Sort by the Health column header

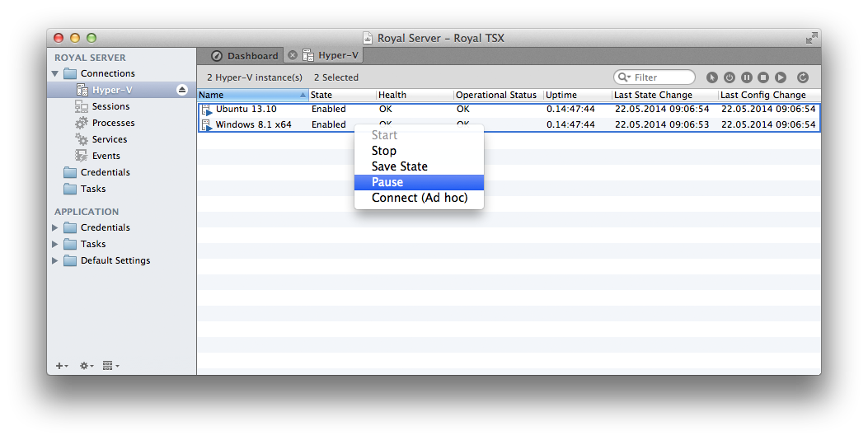click(415, 96)
